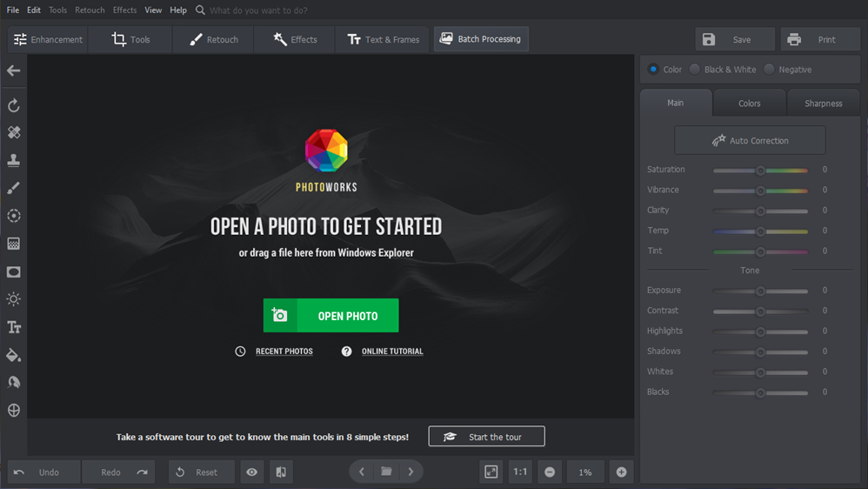Switch to the Colors panel tab

coord(750,103)
